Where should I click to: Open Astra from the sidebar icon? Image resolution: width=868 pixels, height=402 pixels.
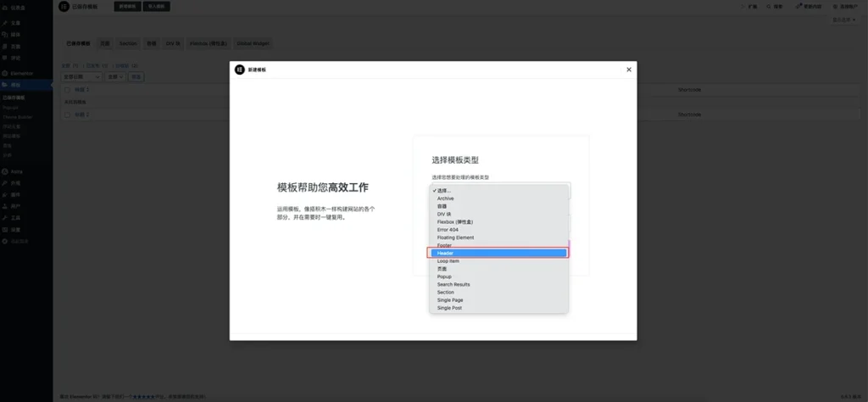coord(5,171)
